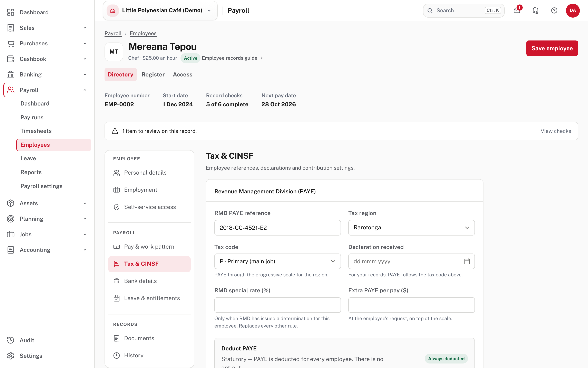Expand the Accounting menu chevron

pyautogui.click(x=85, y=250)
